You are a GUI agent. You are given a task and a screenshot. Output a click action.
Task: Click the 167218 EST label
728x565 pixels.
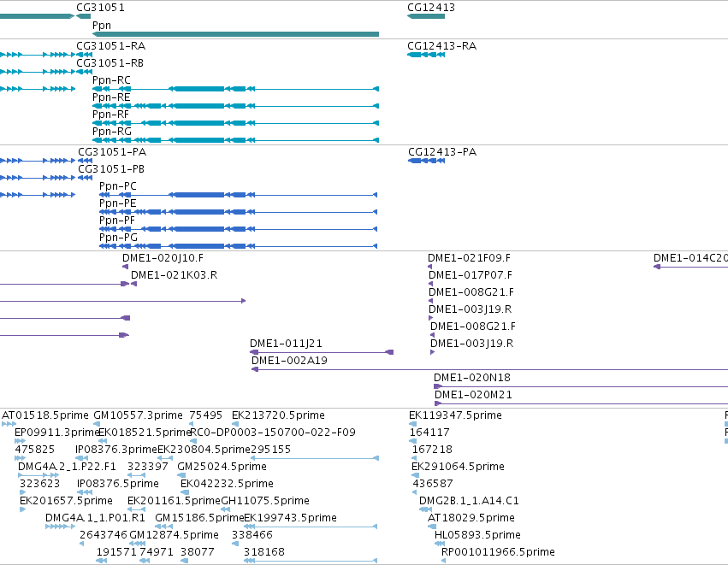[432, 450]
